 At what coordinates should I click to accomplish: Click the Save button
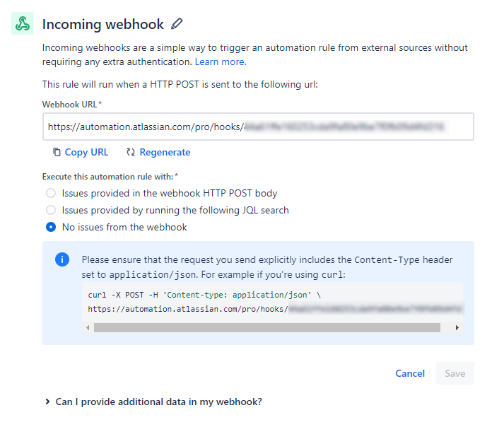[x=455, y=373]
